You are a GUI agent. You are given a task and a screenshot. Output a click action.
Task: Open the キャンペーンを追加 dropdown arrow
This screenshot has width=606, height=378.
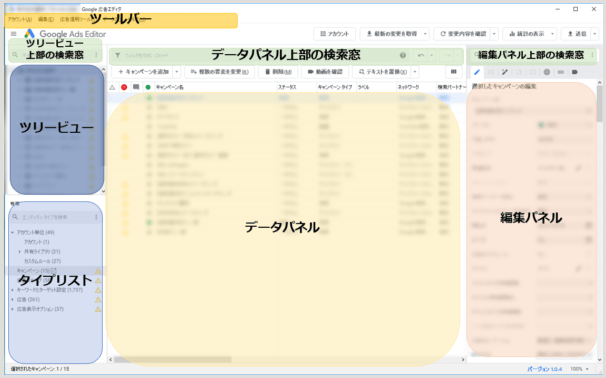177,72
